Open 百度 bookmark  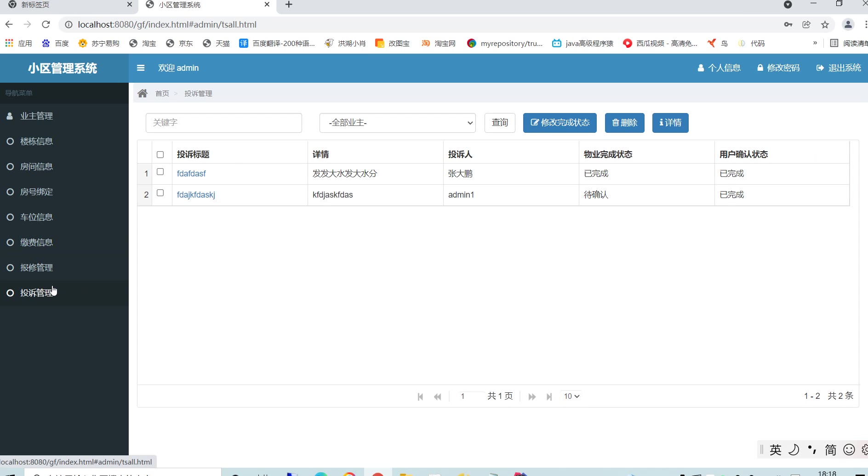55,43
